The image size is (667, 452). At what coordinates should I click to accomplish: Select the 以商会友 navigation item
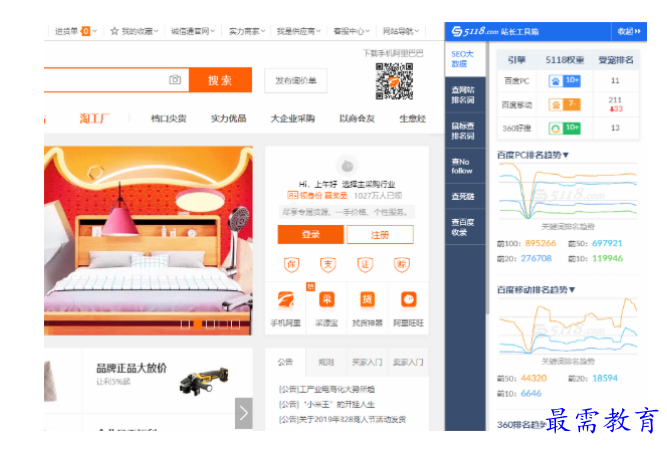[357, 118]
